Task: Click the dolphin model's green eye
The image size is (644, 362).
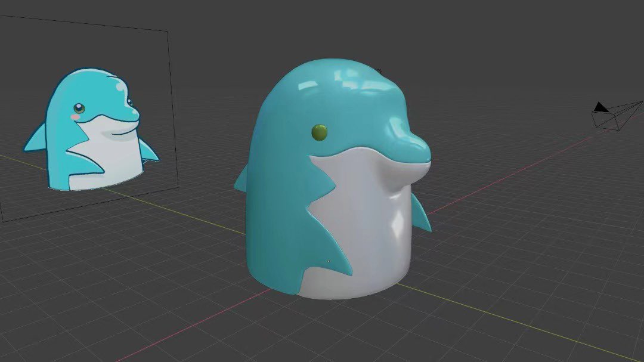Action: (320, 132)
